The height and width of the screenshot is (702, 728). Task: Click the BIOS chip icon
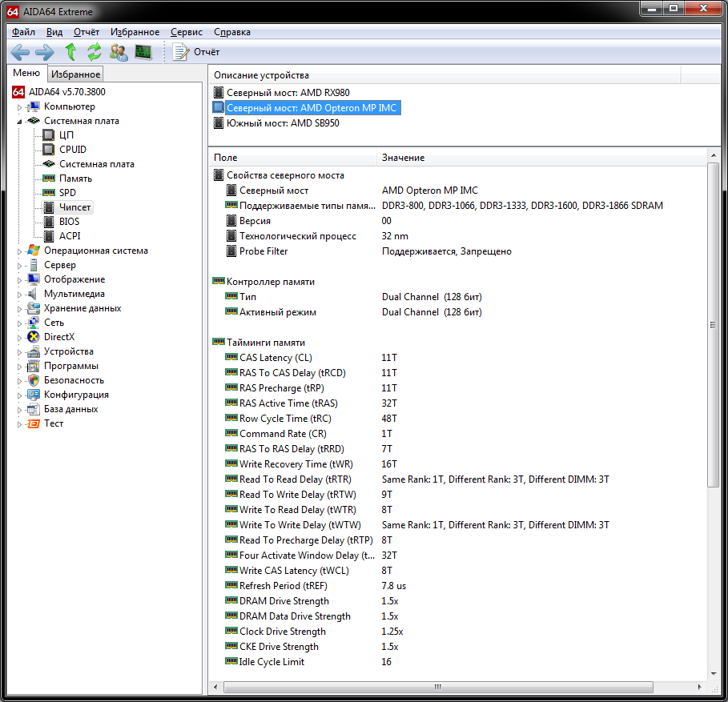(49, 221)
